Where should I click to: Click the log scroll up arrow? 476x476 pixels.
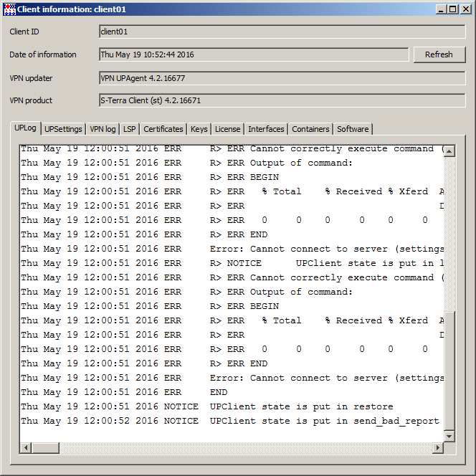[449, 151]
